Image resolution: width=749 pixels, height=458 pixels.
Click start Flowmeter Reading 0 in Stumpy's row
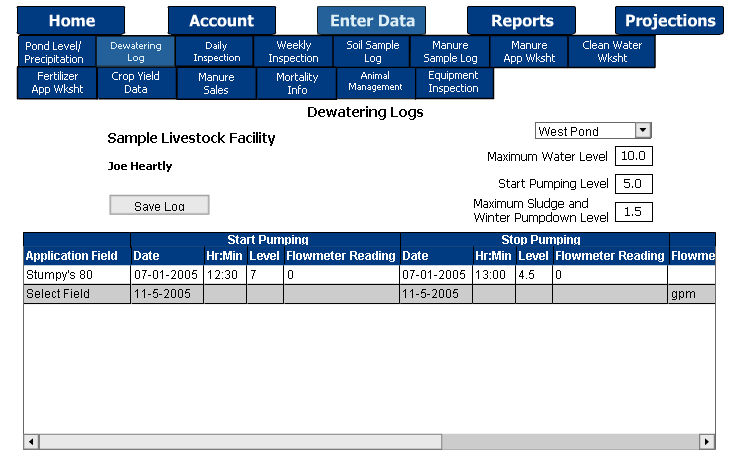[x=342, y=275]
